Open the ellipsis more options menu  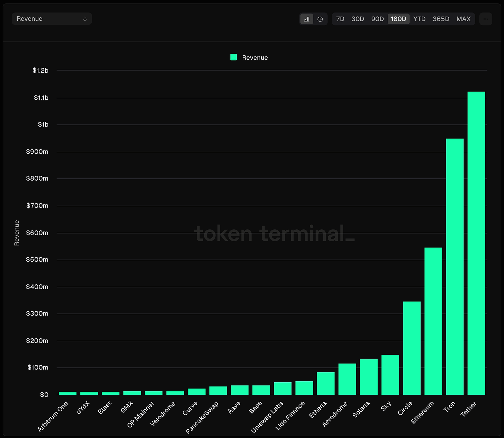pyautogui.click(x=485, y=19)
